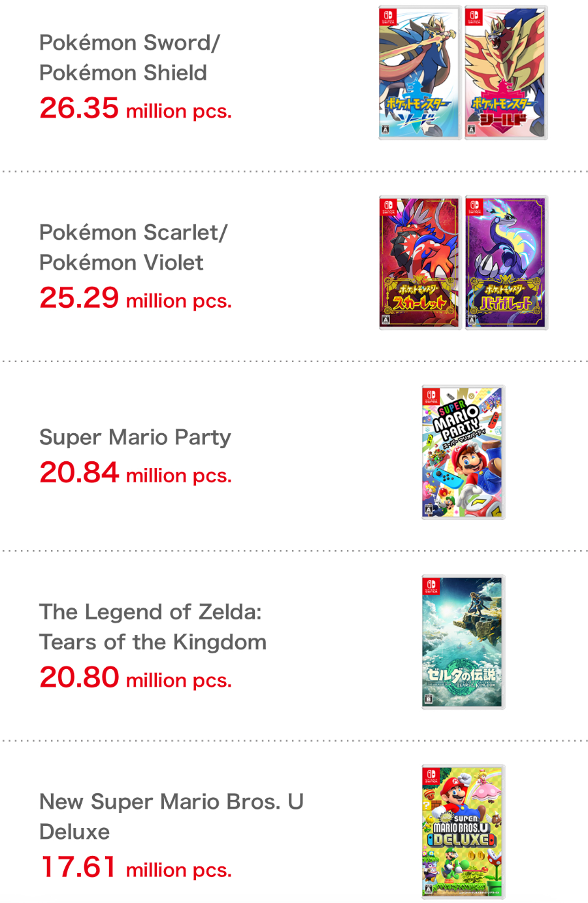
Task: Click the Pokémon Sword/Pokémon Shield title
Action: tap(129, 57)
